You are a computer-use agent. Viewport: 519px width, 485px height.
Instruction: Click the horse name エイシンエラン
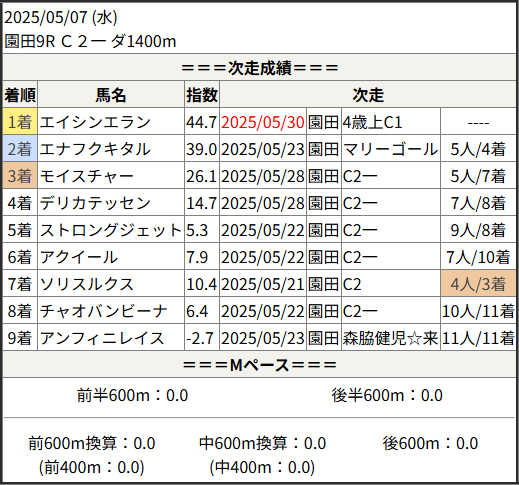pos(95,122)
